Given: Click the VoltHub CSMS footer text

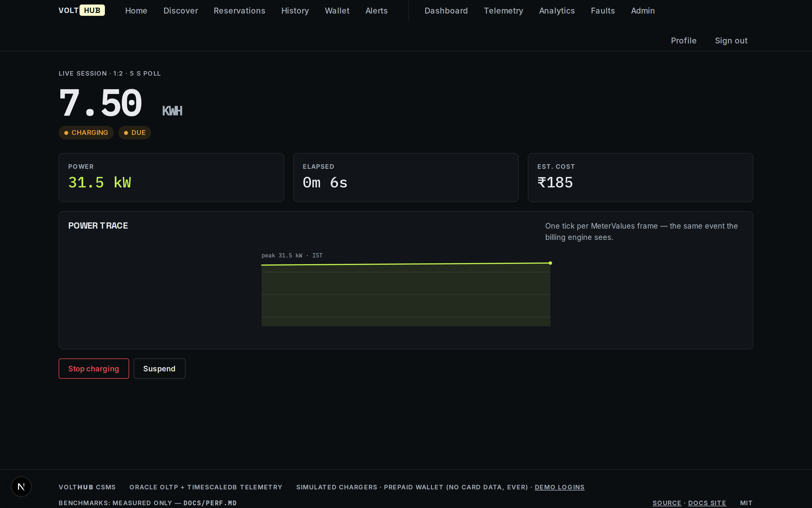Looking at the screenshot, I should pos(87,487).
